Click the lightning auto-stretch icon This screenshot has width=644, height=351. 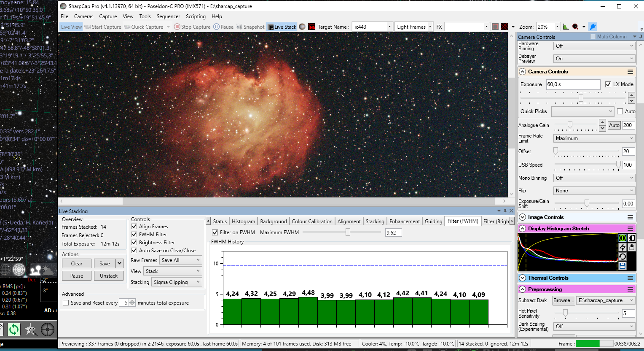point(623,247)
